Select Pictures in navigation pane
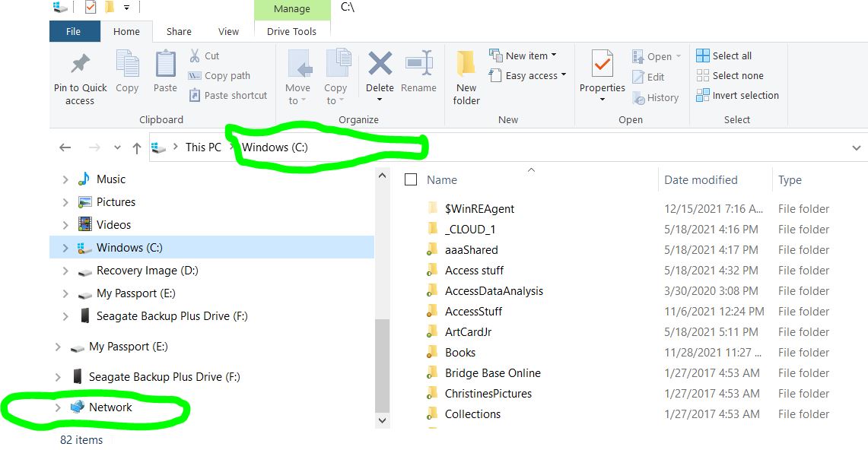868x450 pixels. point(116,201)
